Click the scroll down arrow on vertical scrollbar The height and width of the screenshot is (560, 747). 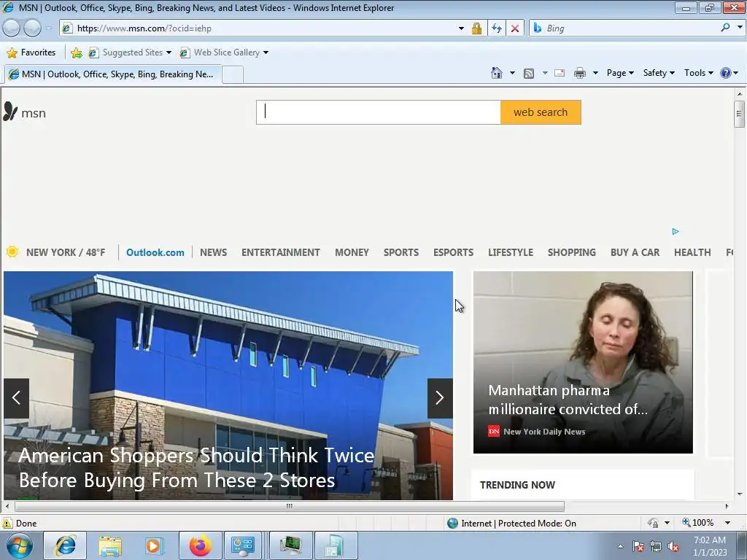pyautogui.click(x=739, y=494)
